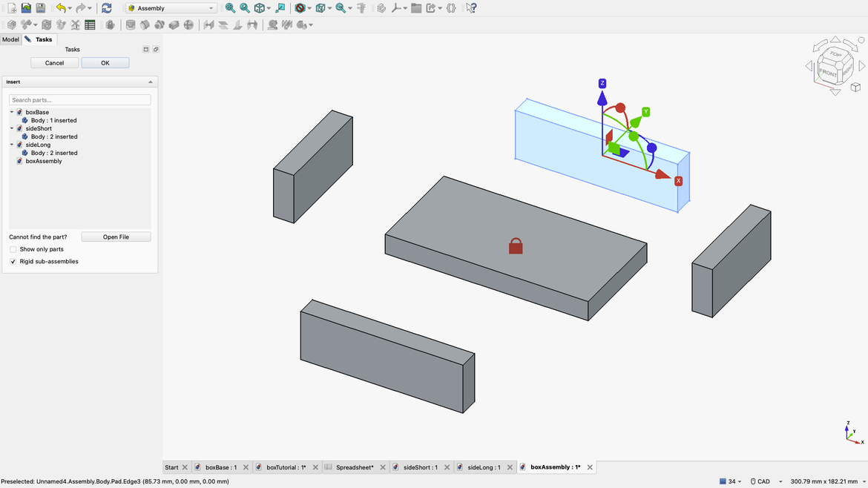Click the red lock icon on base
Viewport: 868px width, 488px height.
pyautogui.click(x=516, y=245)
